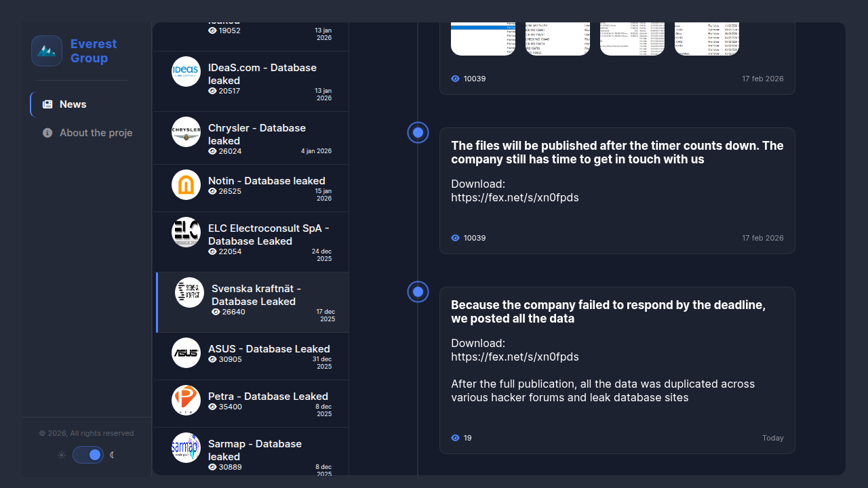This screenshot has height=488, width=868.
Task: Open About the project page
Action: (95, 133)
